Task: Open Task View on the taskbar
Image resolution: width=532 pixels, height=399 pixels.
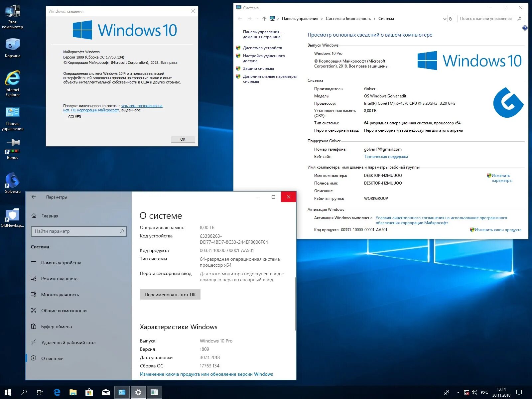Action: tap(40, 392)
